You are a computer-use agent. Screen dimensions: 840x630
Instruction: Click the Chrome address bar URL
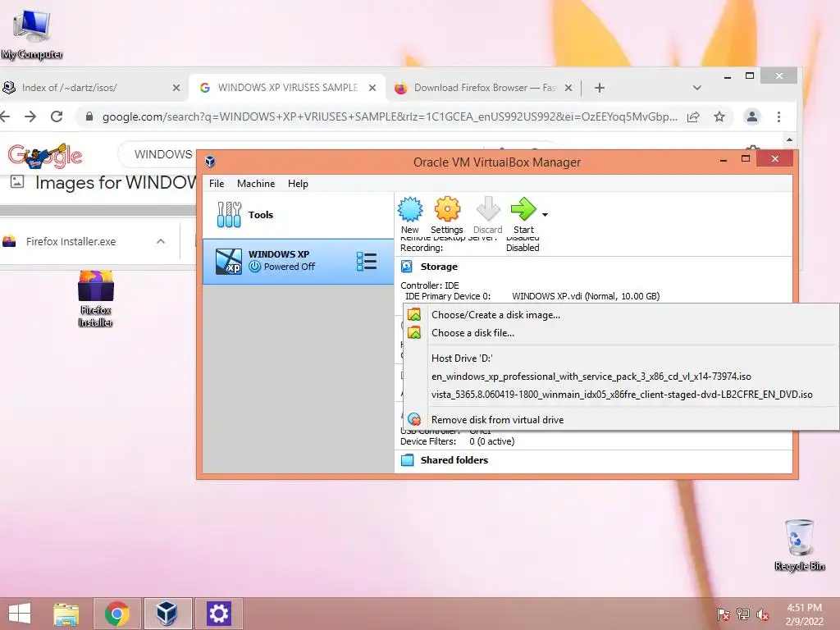[x=390, y=116]
